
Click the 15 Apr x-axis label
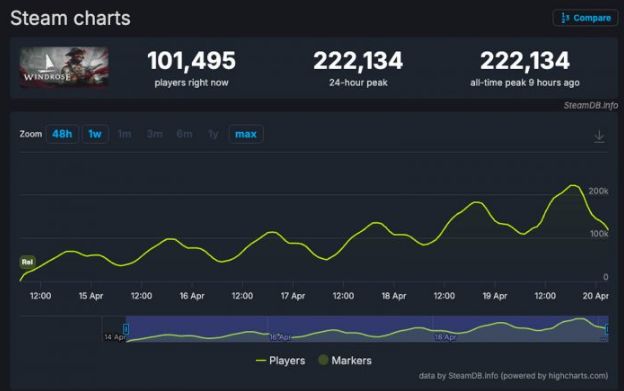tap(91, 296)
